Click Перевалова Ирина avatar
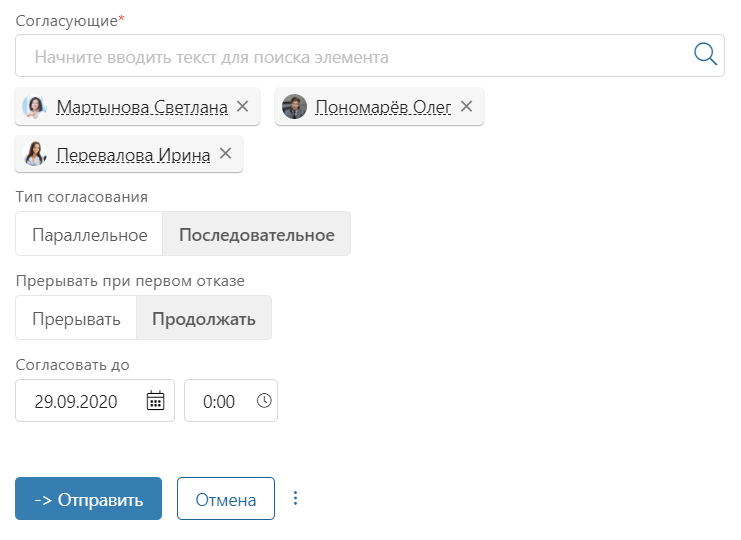 pyautogui.click(x=34, y=154)
